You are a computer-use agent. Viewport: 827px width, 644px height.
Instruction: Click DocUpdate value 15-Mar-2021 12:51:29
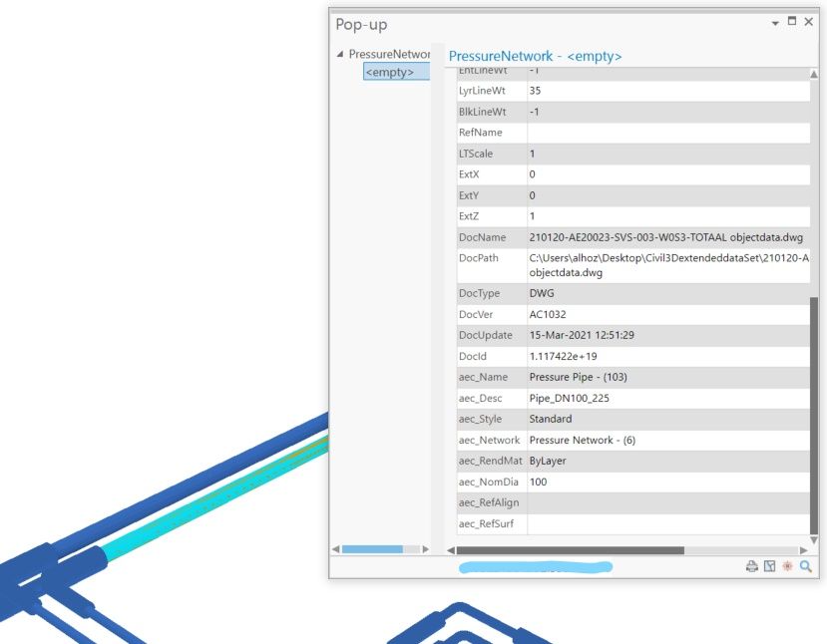[582, 335]
